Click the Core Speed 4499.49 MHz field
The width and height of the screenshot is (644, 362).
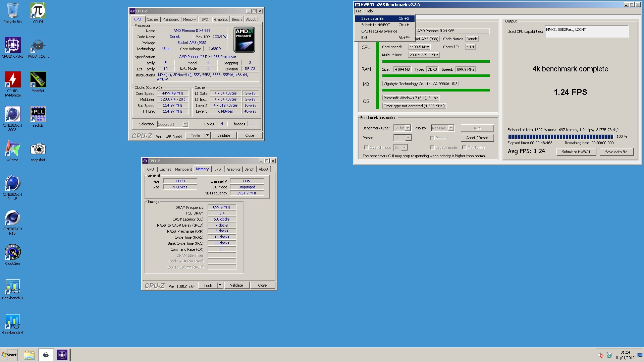(x=173, y=93)
